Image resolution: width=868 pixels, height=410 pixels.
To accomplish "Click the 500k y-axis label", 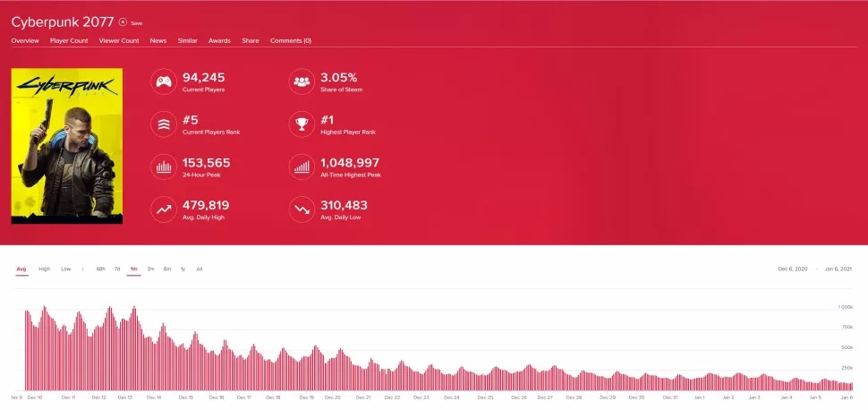I will pos(847,348).
